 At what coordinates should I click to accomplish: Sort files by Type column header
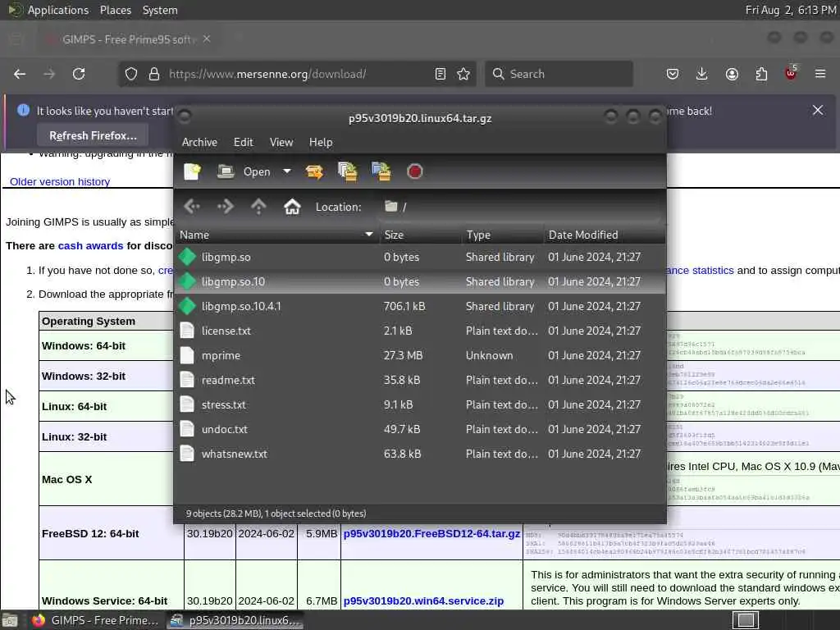pos(503,235)
